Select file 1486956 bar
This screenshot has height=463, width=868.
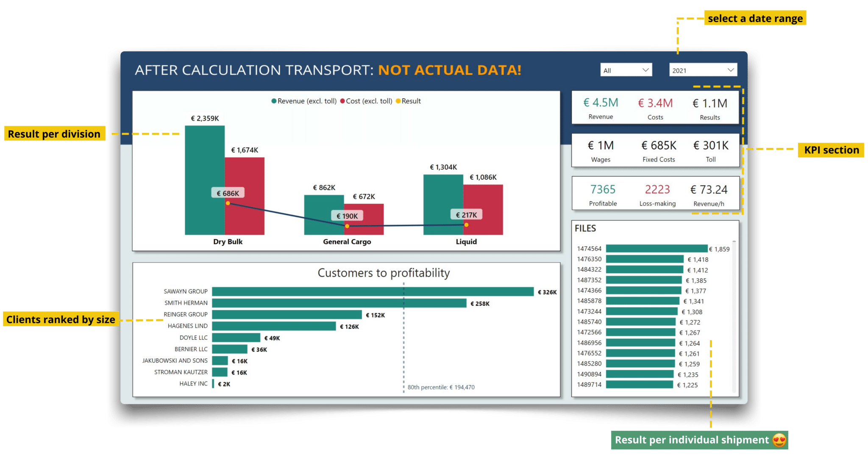pos(640,343)
